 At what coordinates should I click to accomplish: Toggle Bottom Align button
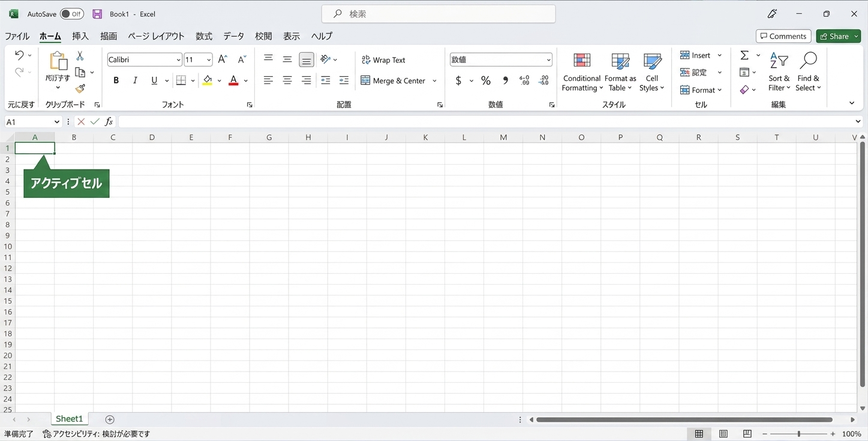point(307,60)
